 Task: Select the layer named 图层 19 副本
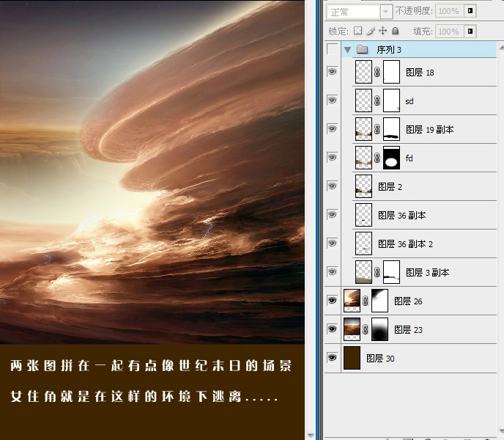pyautogui.click(x=430, y=129)
